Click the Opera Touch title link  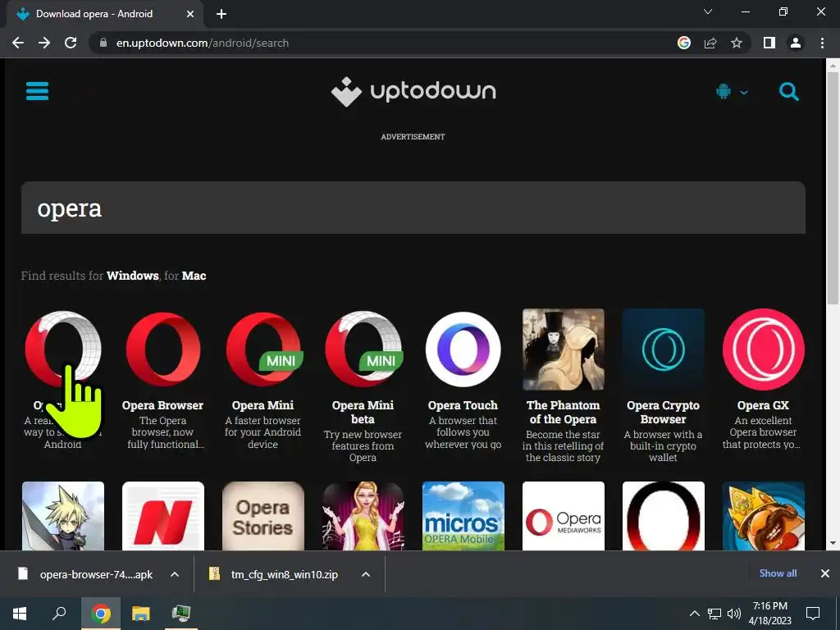[463, 405]
